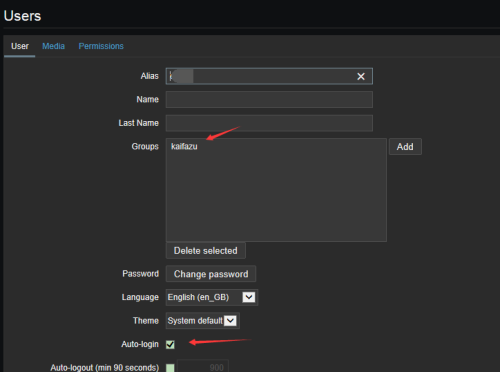Open the Permissions tab
The image size is (500, 372).
(x=101, y=46)
